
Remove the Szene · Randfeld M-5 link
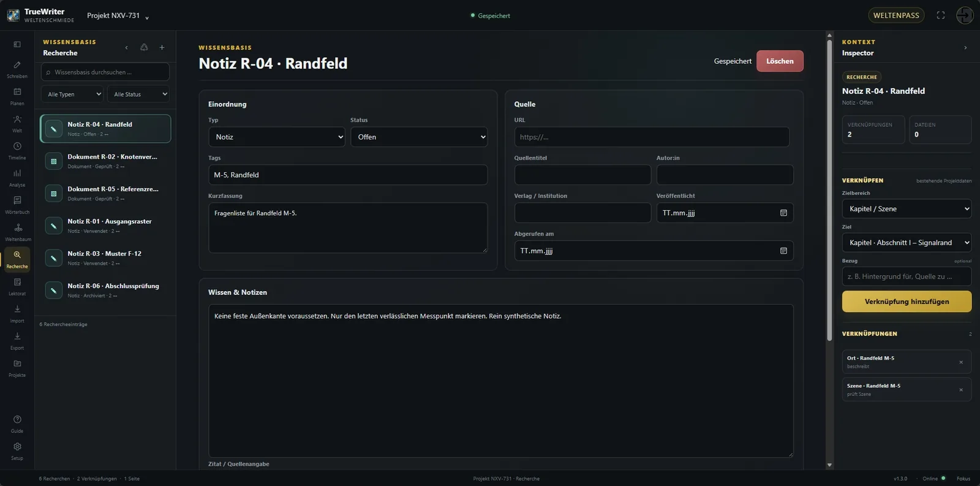960,390
